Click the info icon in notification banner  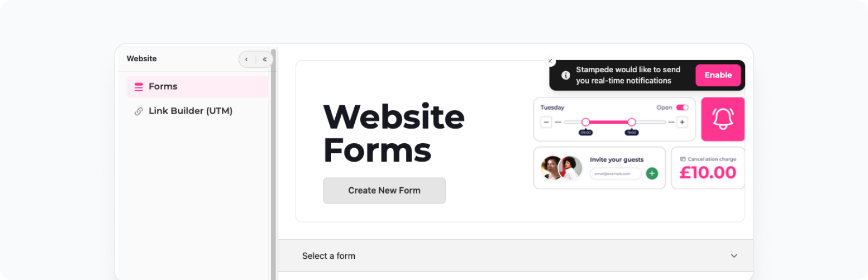(x=565, y=75)
